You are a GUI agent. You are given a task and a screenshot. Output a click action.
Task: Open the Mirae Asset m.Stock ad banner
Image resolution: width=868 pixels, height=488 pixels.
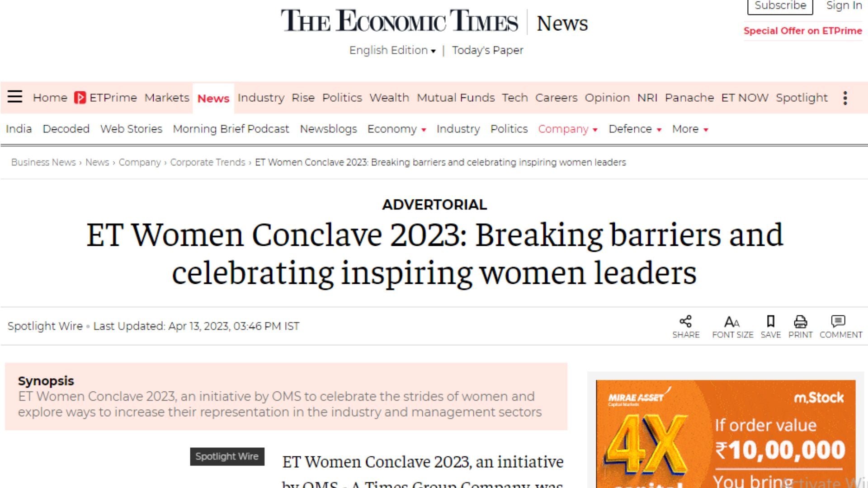click(725, 434)
